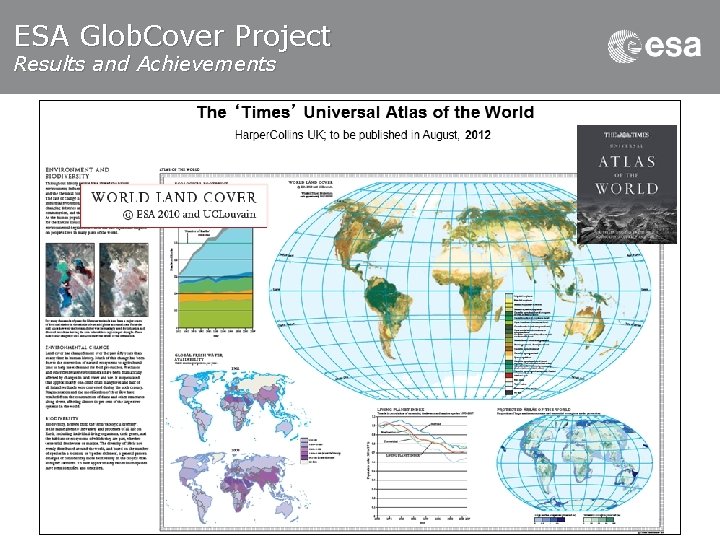Click the right satellite image thumbnail

coord(124,280)
